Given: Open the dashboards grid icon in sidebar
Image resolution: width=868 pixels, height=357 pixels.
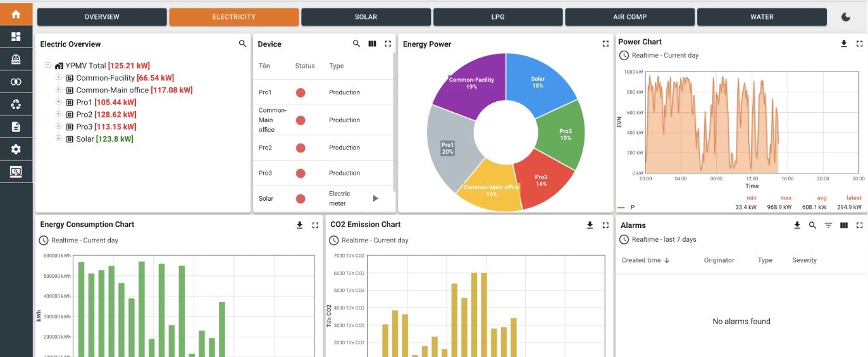Looking at the screenshot, I should coord(16,37).
